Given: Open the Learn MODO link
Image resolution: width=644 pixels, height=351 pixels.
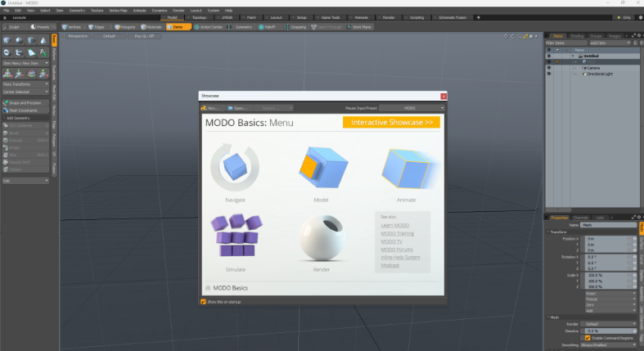Looking at the screenshot, I should pos(394,225).
